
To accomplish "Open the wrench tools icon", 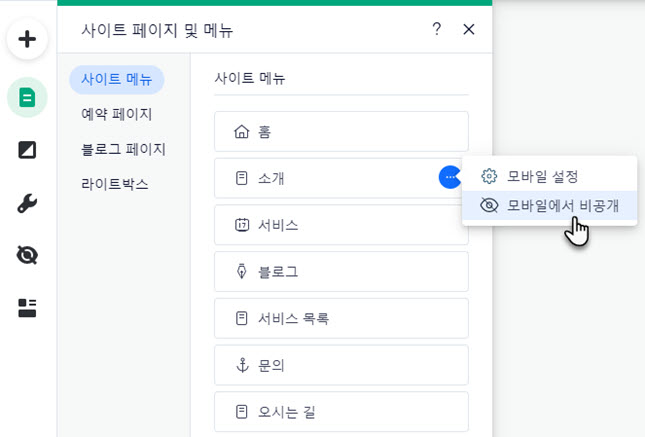I will [x=27, y=203].
